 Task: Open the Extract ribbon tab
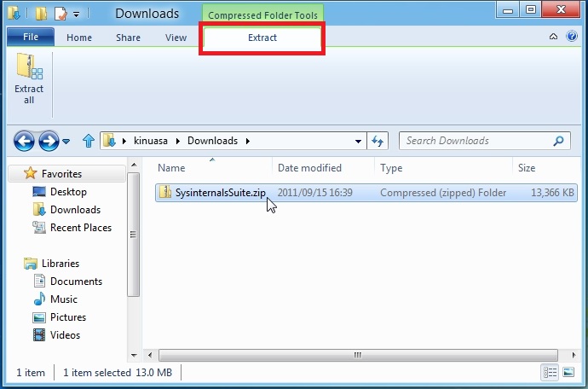262,38
